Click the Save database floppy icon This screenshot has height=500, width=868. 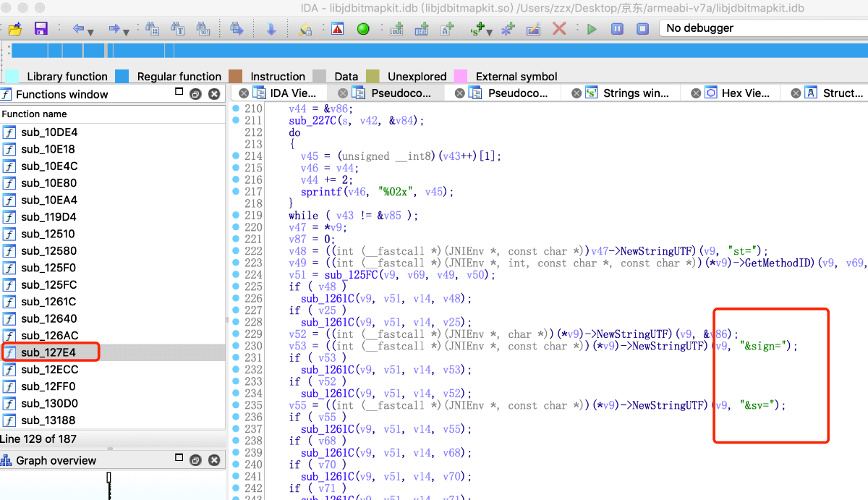41,29
